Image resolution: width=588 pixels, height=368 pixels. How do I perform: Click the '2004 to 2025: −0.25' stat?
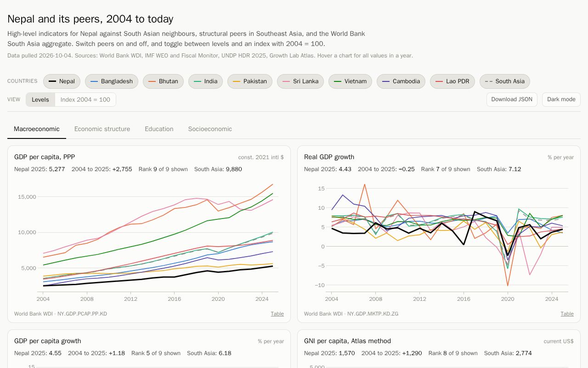click(x=386, y=169)
